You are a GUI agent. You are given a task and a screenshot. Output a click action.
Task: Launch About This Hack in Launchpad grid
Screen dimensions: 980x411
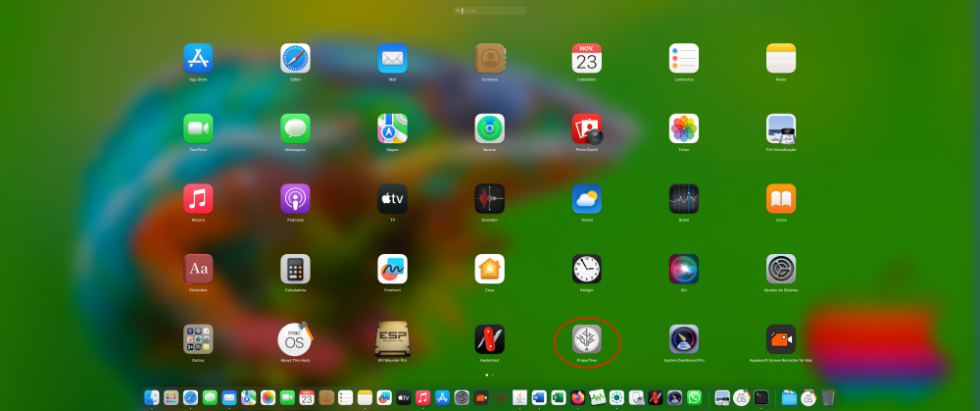295,339
